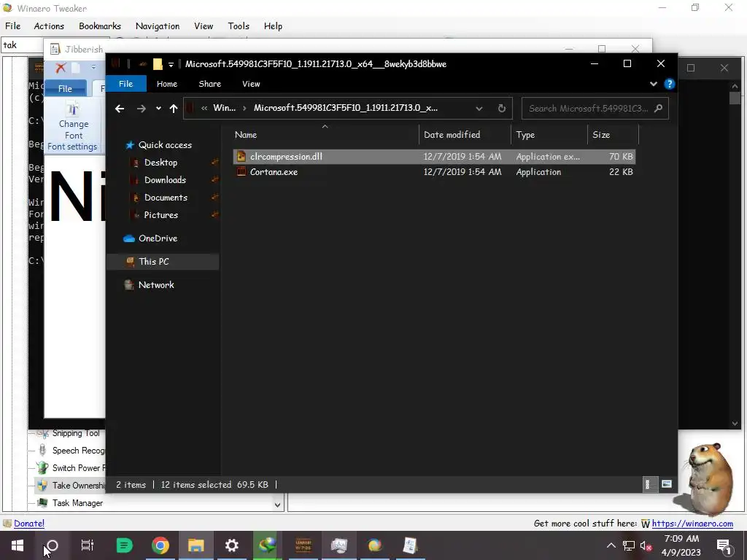
Task: Sort files by Date modified column header
Action: click(465, 135)
